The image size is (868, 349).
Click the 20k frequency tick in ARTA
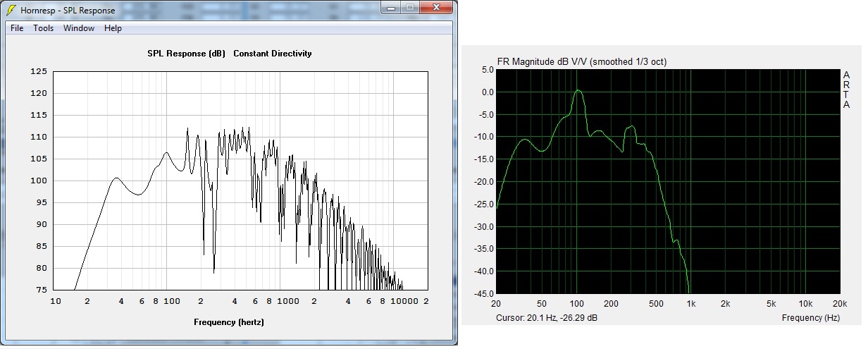[x=838, y=304]
